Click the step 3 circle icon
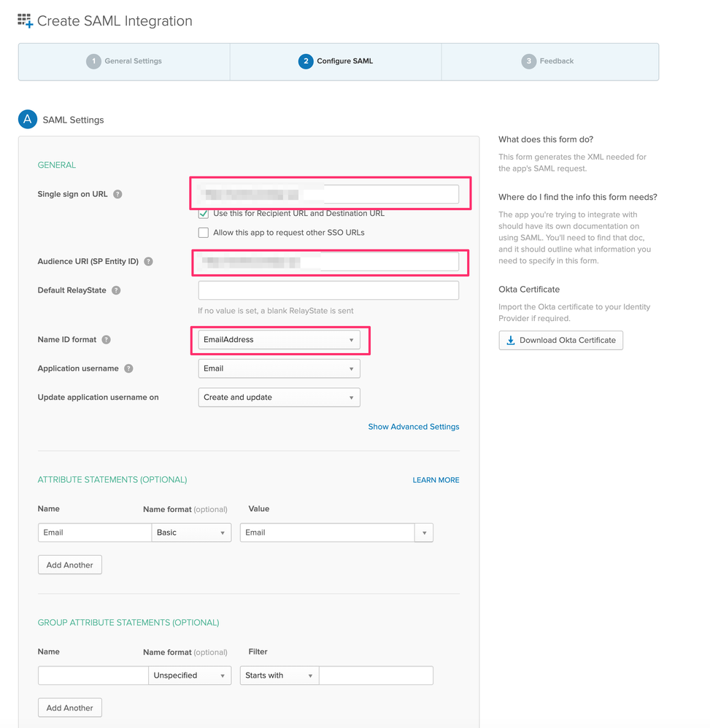 [x=528, y=61]
